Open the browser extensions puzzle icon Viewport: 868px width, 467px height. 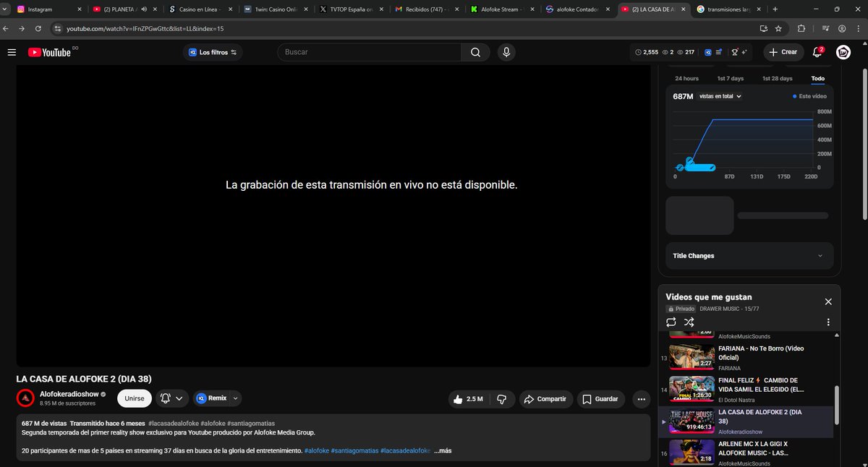coord(801,28)
